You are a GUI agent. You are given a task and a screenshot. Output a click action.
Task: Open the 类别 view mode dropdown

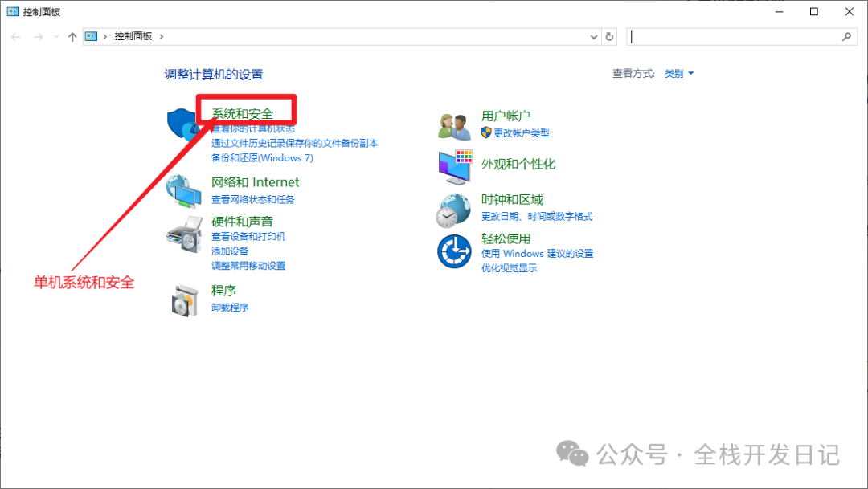tap(678, 74)
